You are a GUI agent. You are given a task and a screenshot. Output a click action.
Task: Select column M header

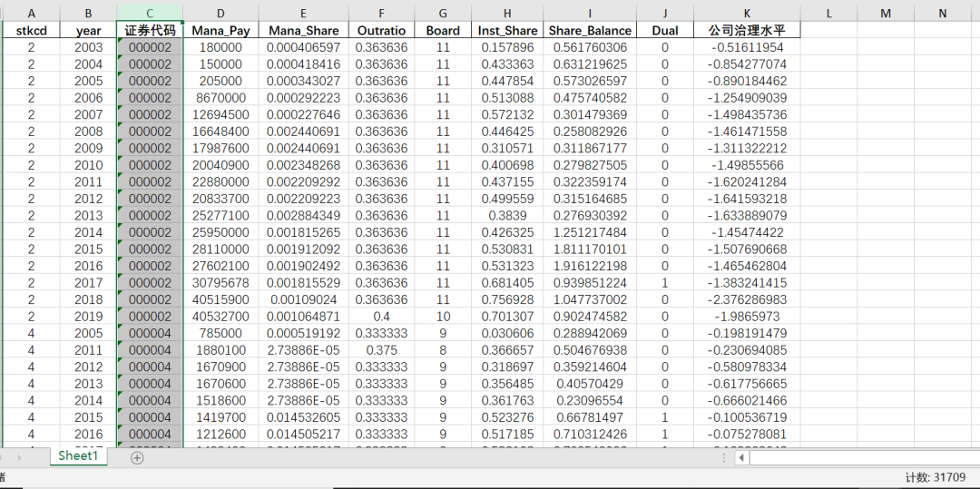[886, 13]
